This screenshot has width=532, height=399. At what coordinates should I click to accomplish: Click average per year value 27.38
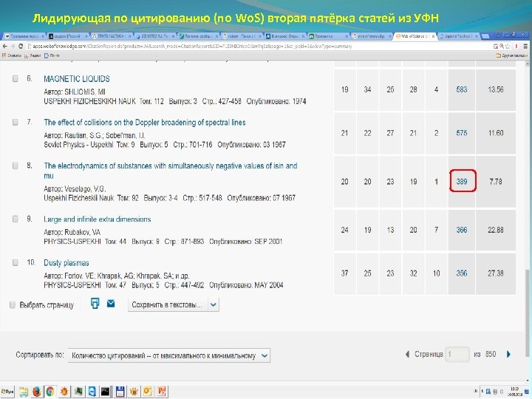click(x=495, y=273)
